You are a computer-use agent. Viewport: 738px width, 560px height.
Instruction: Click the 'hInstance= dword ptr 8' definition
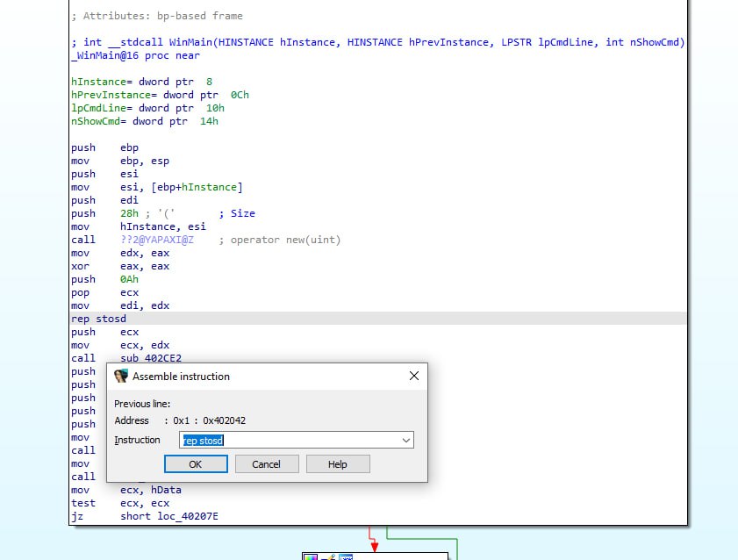coord(141,82)
